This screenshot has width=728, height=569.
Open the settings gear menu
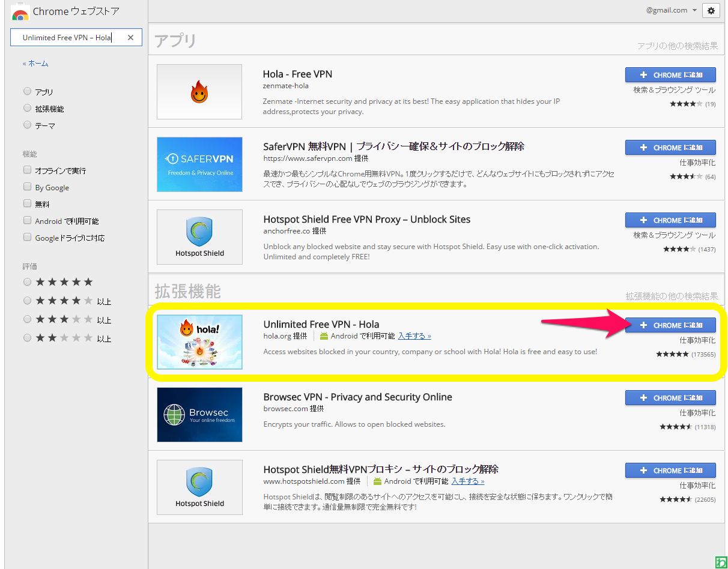[x=711, y=10]
